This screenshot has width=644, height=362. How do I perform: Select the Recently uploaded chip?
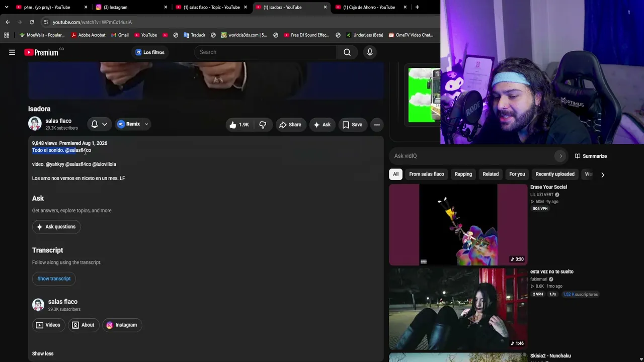(x=555, y=174)
